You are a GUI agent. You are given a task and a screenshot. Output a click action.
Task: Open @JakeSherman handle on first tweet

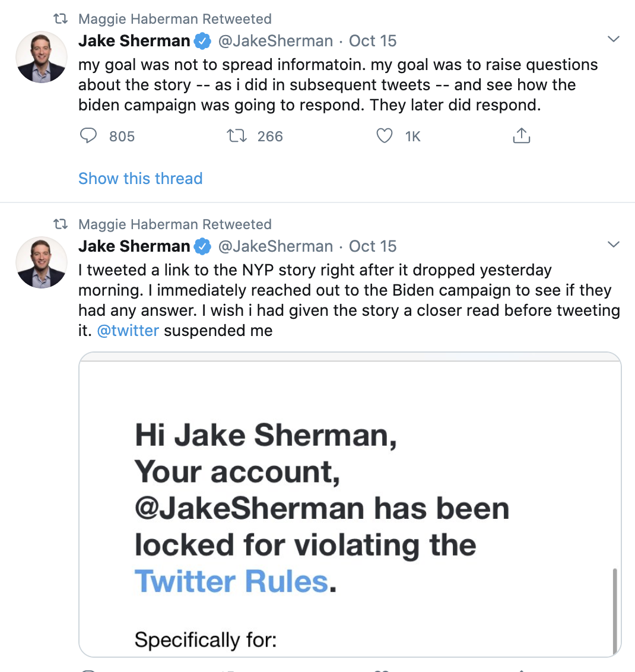pyautogui.click(x=276, y=41)
